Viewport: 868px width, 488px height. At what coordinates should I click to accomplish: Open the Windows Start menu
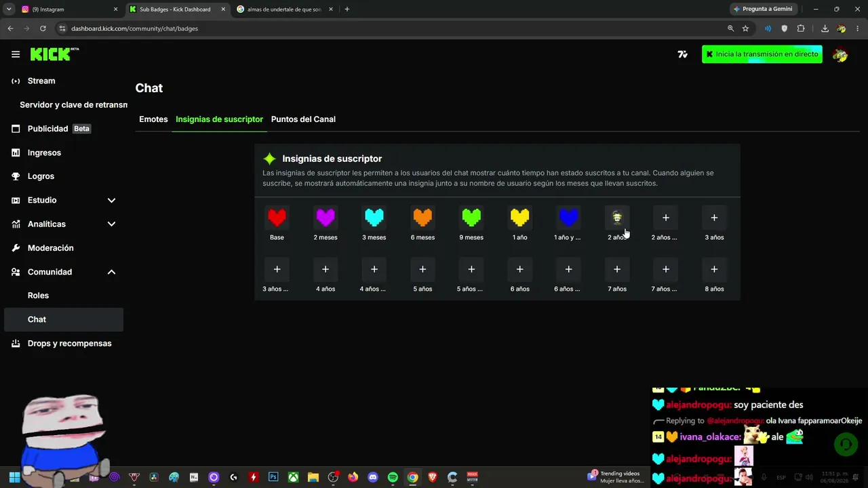pos(14,477)
